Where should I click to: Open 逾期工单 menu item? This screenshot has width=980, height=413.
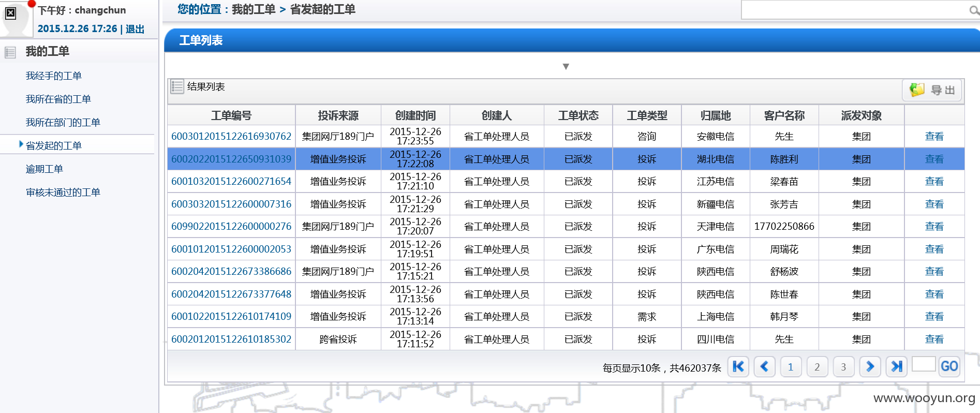(44, 169)
